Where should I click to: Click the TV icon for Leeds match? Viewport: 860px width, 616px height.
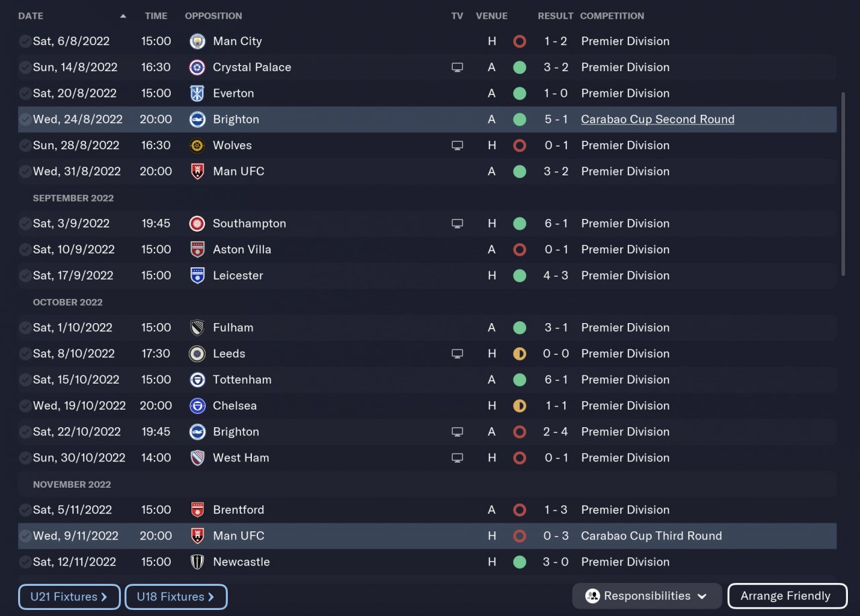(458, 354)
